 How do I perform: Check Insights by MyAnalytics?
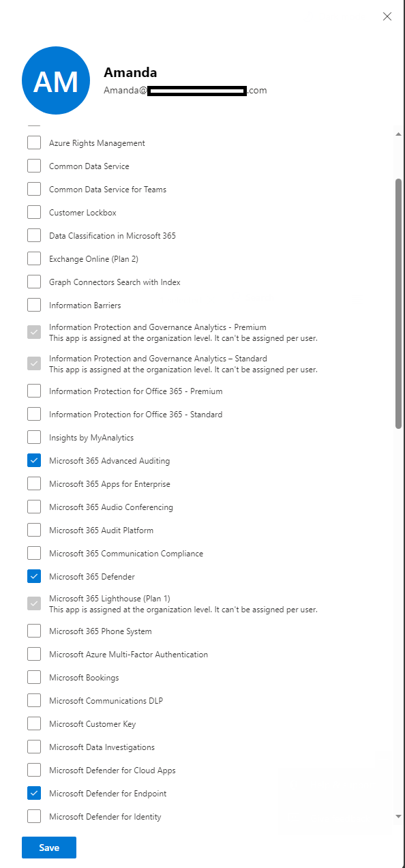[33, 436]
